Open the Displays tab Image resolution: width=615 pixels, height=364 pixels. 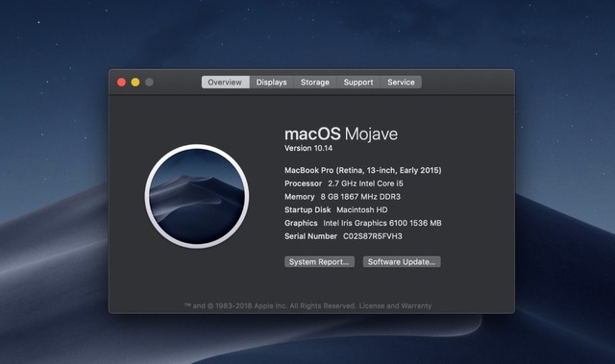[271, 83]
